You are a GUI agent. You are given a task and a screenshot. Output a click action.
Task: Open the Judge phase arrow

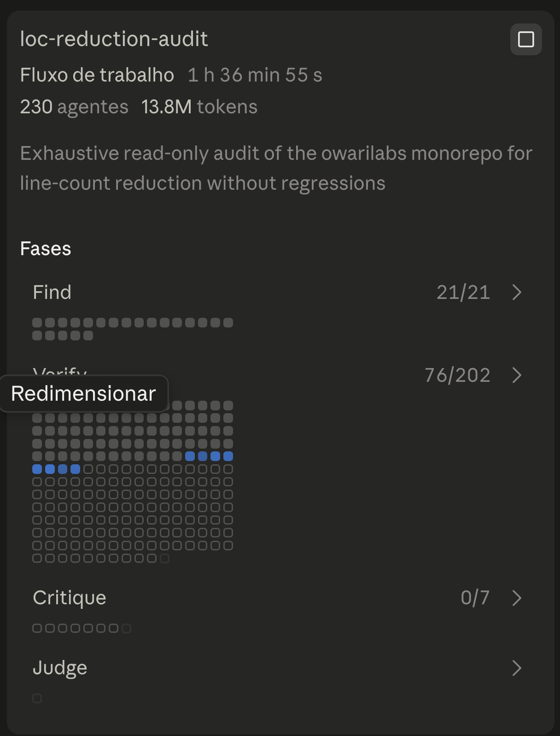(517, 668)
